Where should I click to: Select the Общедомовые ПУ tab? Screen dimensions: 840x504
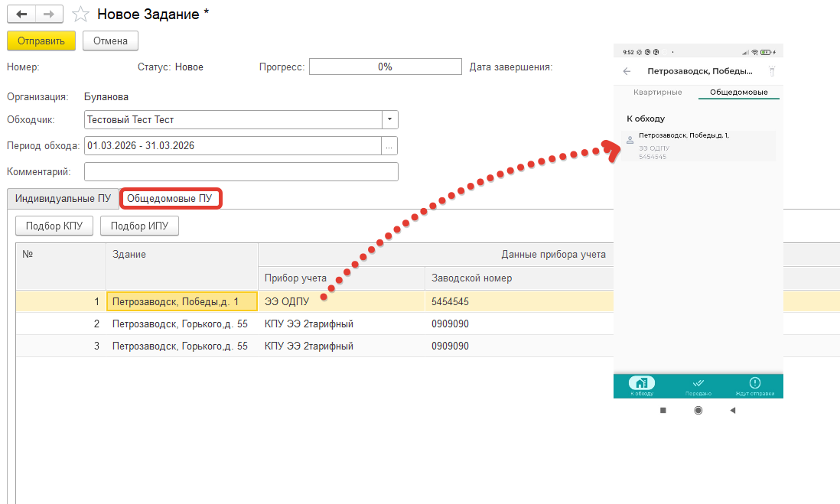(171, 199)
